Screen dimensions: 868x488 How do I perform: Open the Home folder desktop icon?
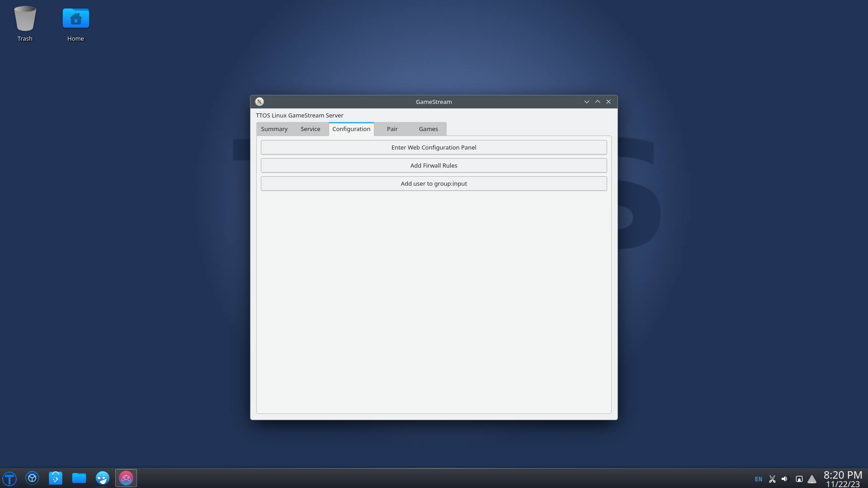(75, 24)
